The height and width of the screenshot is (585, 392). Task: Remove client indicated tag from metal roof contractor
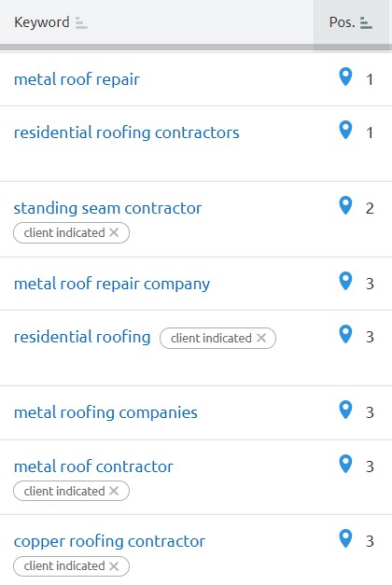point(114,491)
